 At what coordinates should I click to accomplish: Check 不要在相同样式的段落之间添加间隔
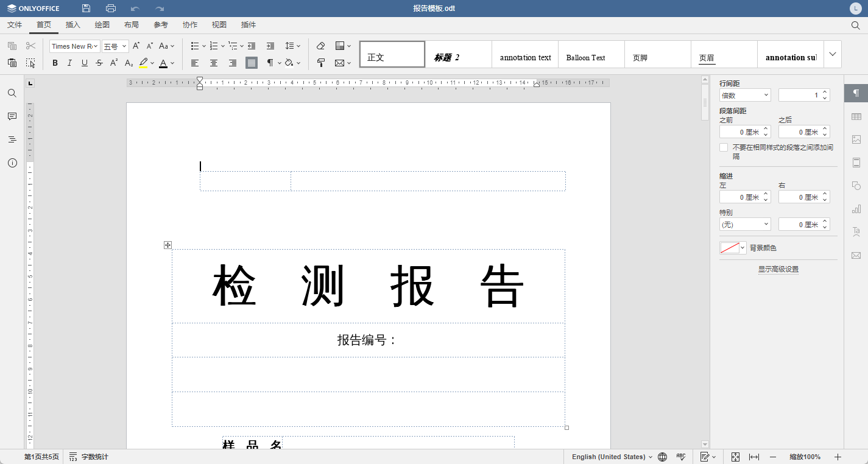724,147
